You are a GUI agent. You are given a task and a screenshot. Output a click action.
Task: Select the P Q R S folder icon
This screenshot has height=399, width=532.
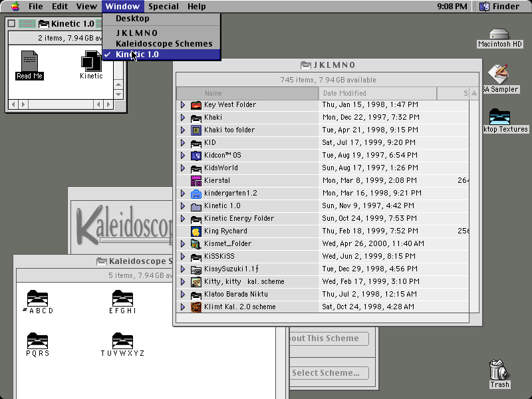[x=37, y=340]
